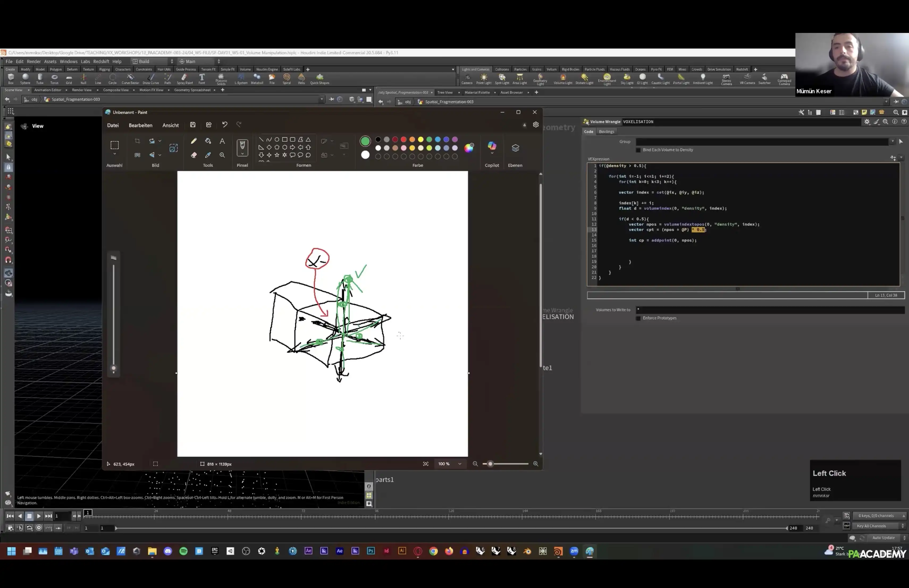Open the Edit colors wheel in Paint

469,148
